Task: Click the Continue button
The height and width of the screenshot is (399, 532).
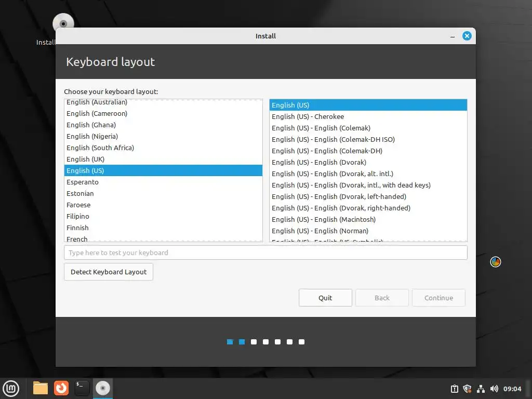Action: (438, 298)
